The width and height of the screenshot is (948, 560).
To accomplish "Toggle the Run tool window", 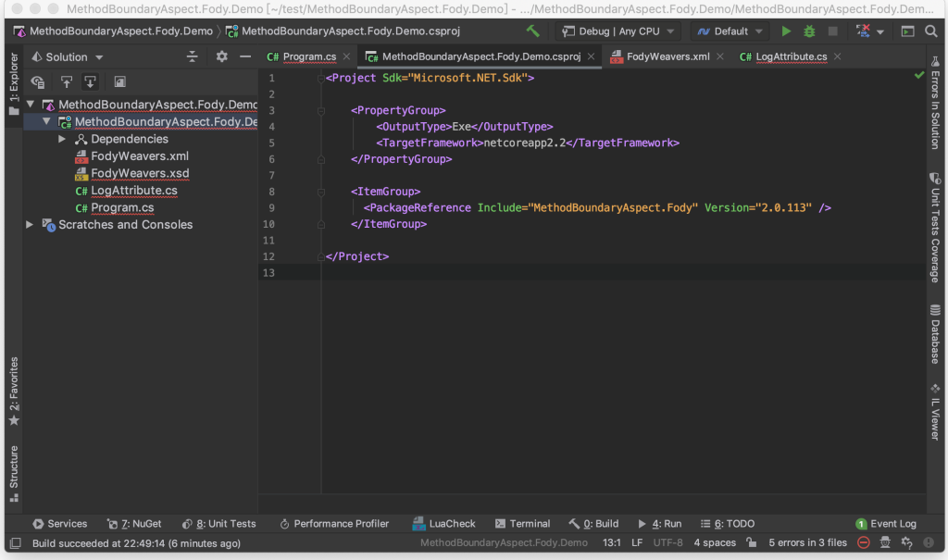I will tap(659, 524).
